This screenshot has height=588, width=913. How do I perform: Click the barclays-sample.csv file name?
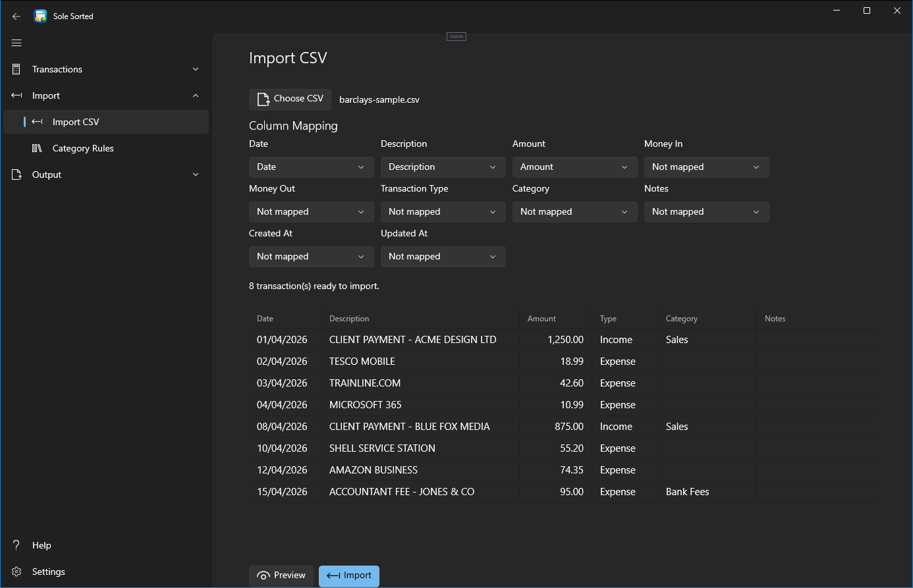coord(379,100)
